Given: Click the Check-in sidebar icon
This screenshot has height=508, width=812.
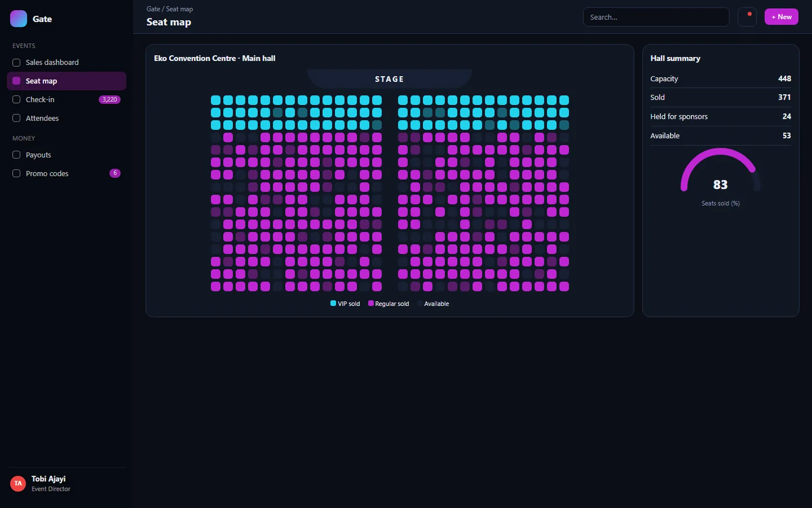Looking at the screenshot, I should pyautogui.click(x=16, y=100).
